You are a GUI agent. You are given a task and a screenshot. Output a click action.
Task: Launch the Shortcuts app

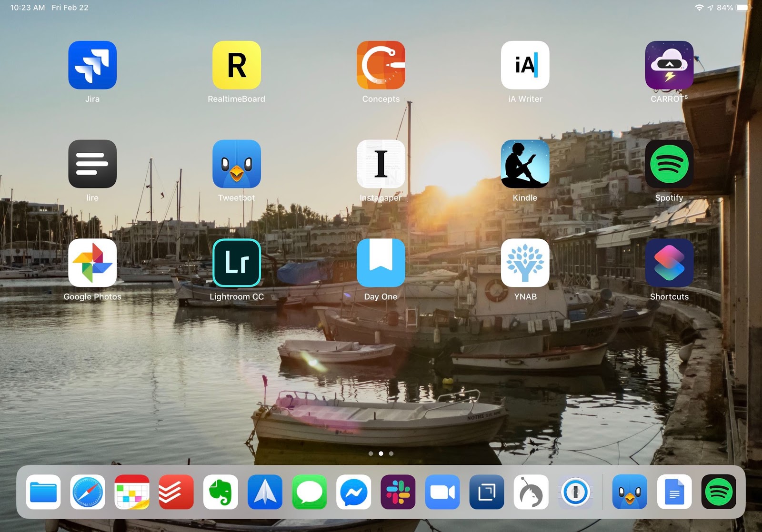tap(669, 263)
